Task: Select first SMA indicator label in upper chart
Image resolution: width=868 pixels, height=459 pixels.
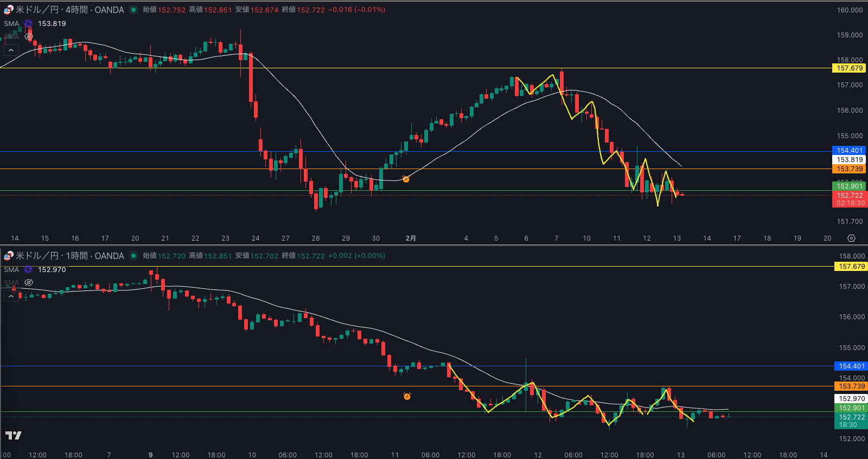Action: [11, 24]
